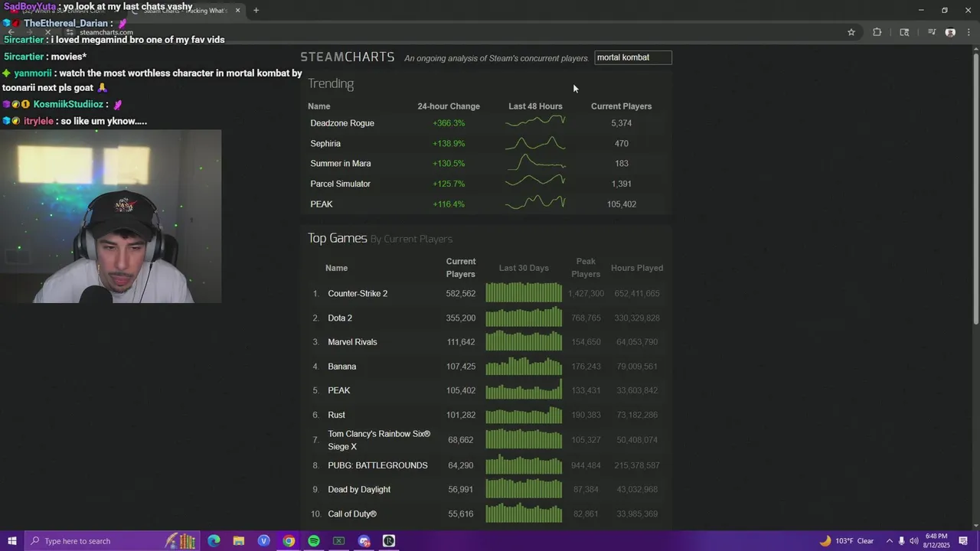
Task: Click the streamer webcam overlay
Action: [x=111, y=217]
